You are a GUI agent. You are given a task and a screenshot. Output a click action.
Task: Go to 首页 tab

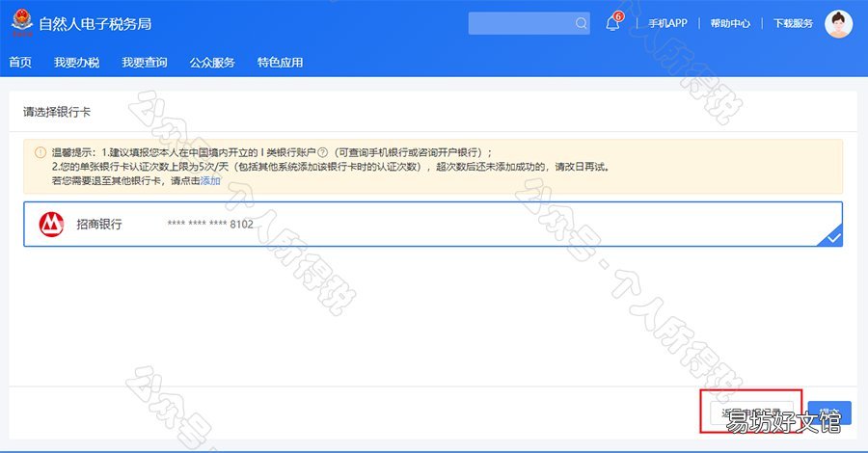20,63
